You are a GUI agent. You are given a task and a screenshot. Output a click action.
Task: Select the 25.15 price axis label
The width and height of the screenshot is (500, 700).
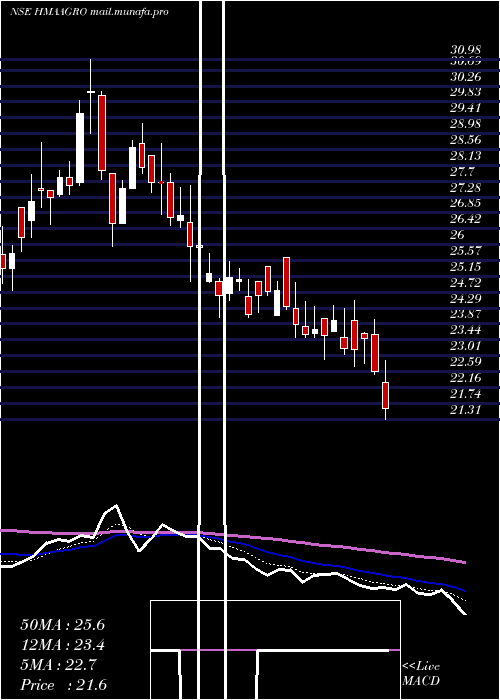point(466,267)
